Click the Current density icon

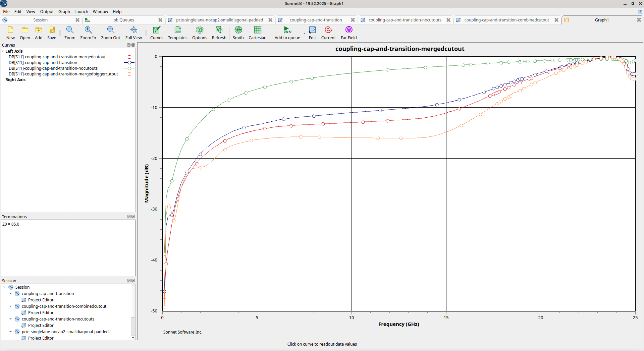(328, 33)
